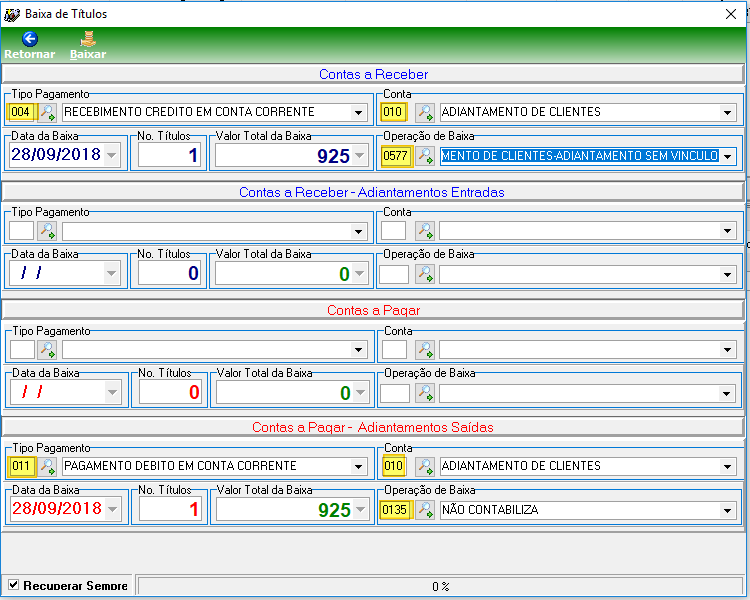Open Tipo Pagamento lookup in Contas a Receber

[x=47, y=112]
